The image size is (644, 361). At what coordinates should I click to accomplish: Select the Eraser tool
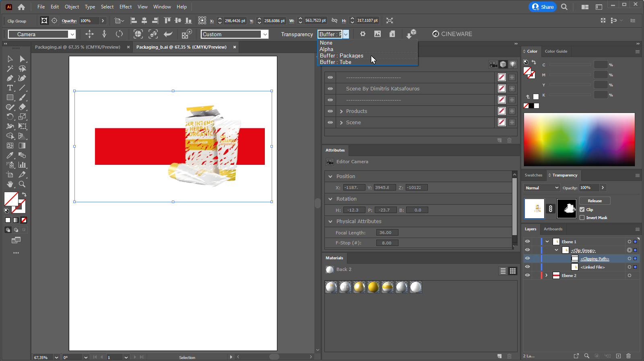23,107
